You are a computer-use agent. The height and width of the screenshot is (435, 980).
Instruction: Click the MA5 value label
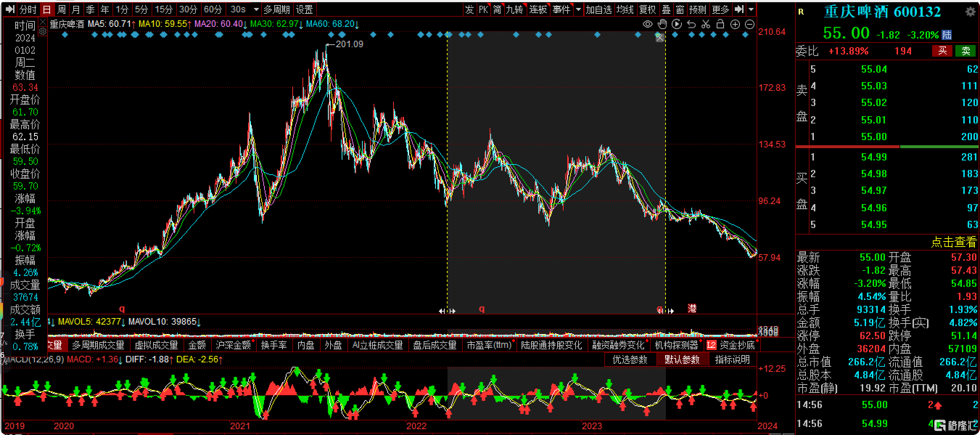[x=111, y=24]
